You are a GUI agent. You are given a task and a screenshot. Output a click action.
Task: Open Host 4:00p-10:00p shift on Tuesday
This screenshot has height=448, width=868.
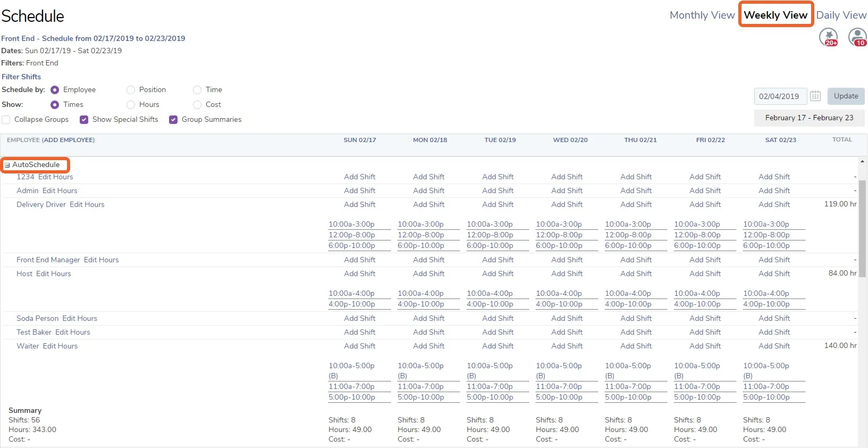(490, 304)
